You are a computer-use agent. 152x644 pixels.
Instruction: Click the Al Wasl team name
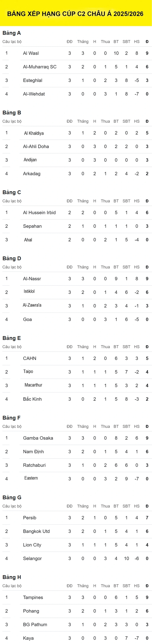pos(31,53)
